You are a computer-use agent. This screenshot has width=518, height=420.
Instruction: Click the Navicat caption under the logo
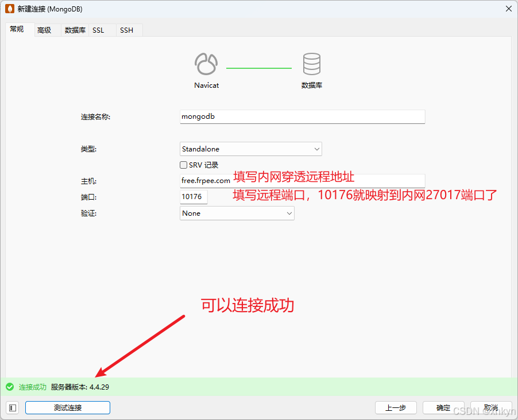click(207, 85)
